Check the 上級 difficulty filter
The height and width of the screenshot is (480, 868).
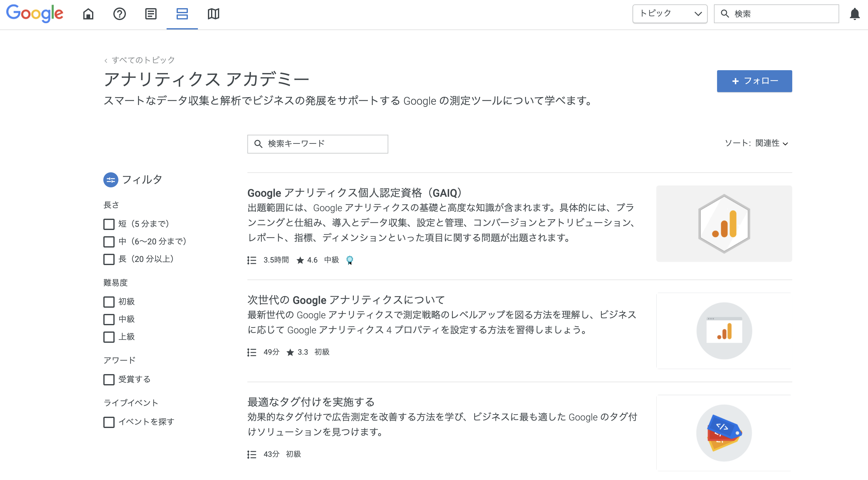pos(109,337)
